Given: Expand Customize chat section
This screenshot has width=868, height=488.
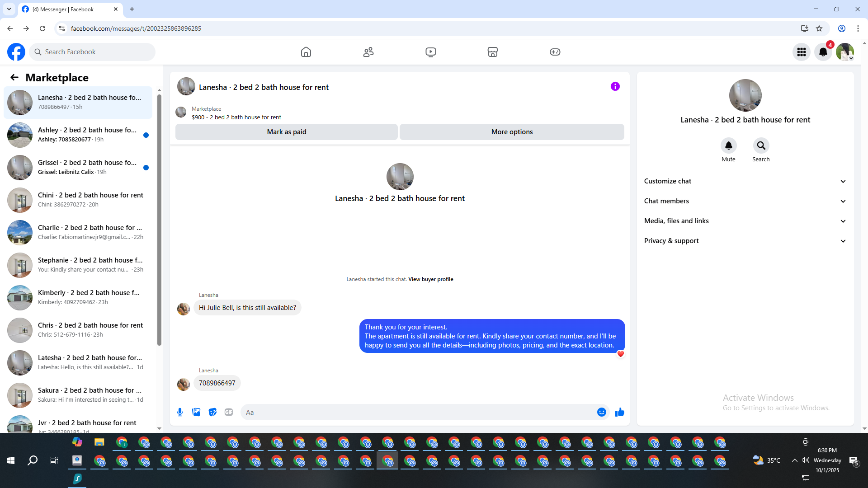Looking at the screenshot, I should [745, 181].
